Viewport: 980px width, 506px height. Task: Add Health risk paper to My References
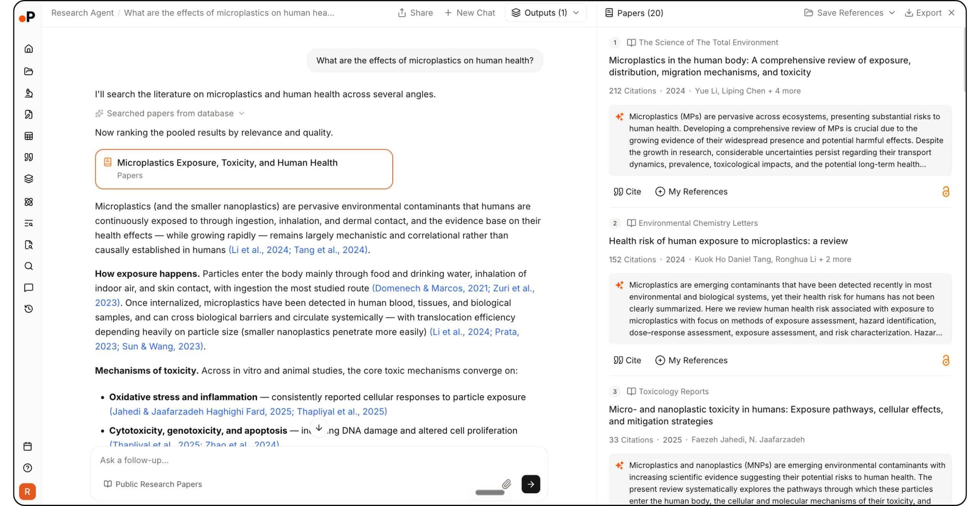click(691, 361)
